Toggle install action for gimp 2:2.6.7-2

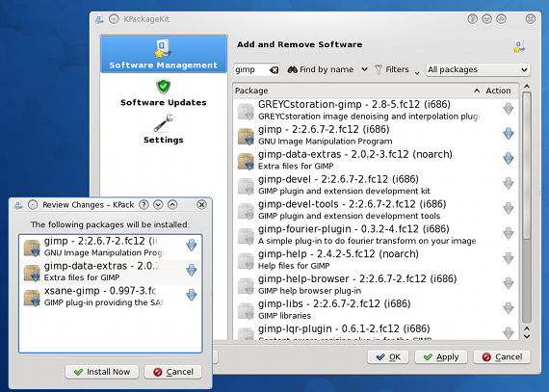pyautogui.click(x=508, y=134)
